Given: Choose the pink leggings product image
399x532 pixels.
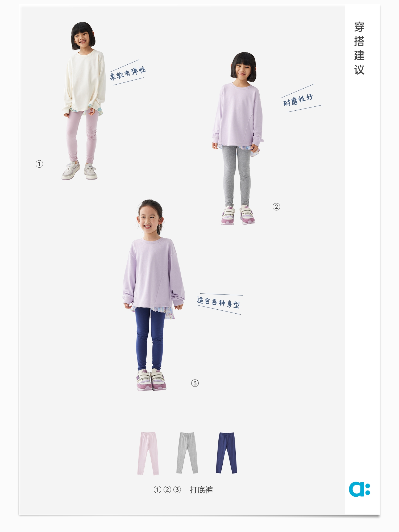Looking at the screenshot, I should pyautogui.click(x=148, y=453).
